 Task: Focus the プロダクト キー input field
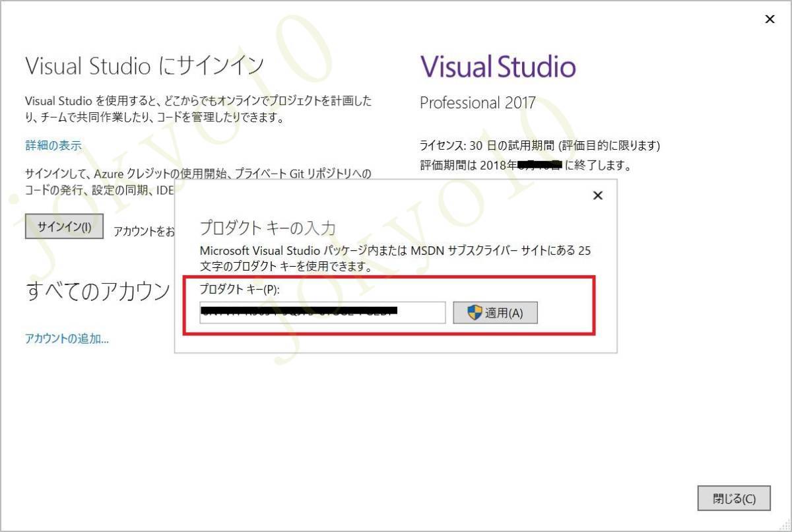[323, 313]
